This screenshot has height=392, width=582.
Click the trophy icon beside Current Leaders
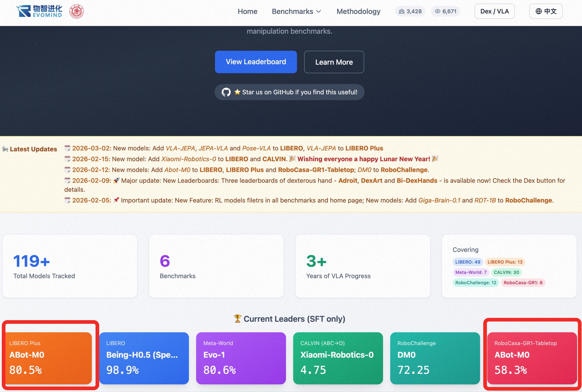point(237,319)
